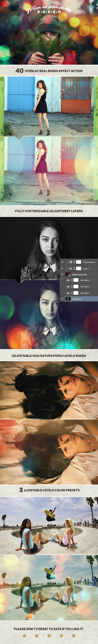
Task: Click the Color effect 2 levels icon
Action: [68, 286]
